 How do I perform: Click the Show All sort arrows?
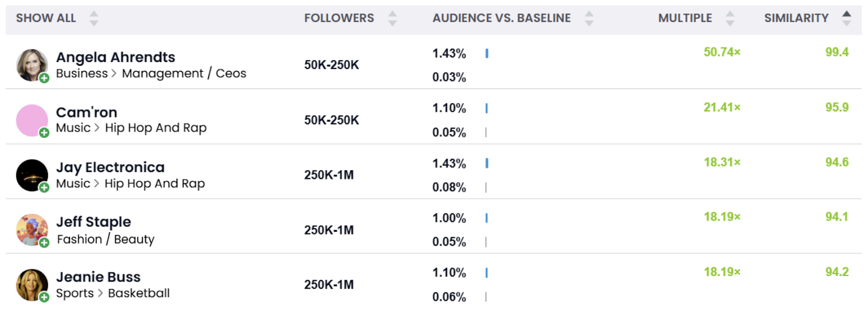click(94, 18)
